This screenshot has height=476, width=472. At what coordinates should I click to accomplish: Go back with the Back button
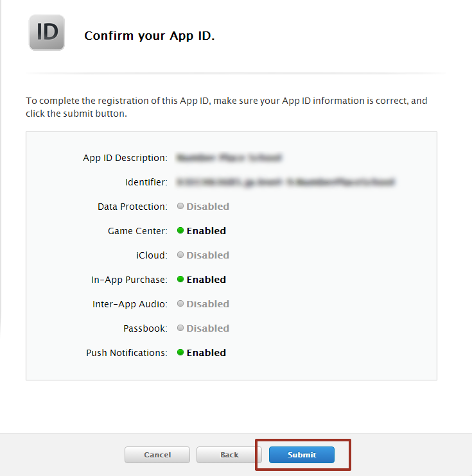(229, 454)
